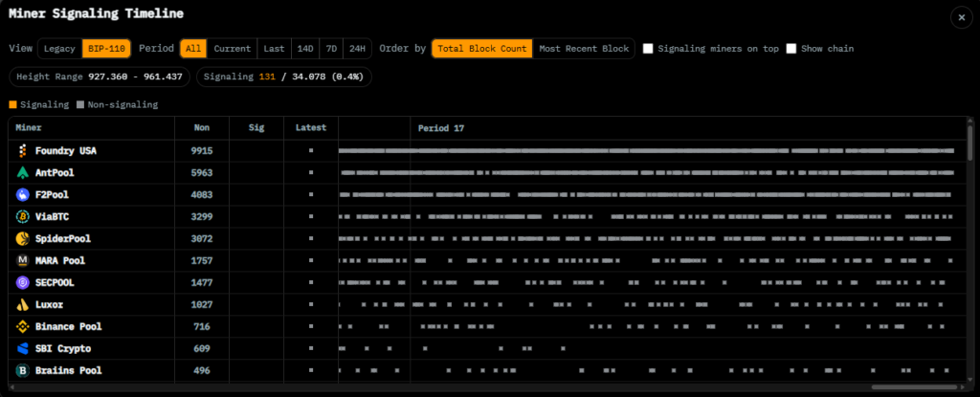This screenshot has width=980, height=397.
Task: Click MARA Pool miner name
Action: (x=60, y=261)
